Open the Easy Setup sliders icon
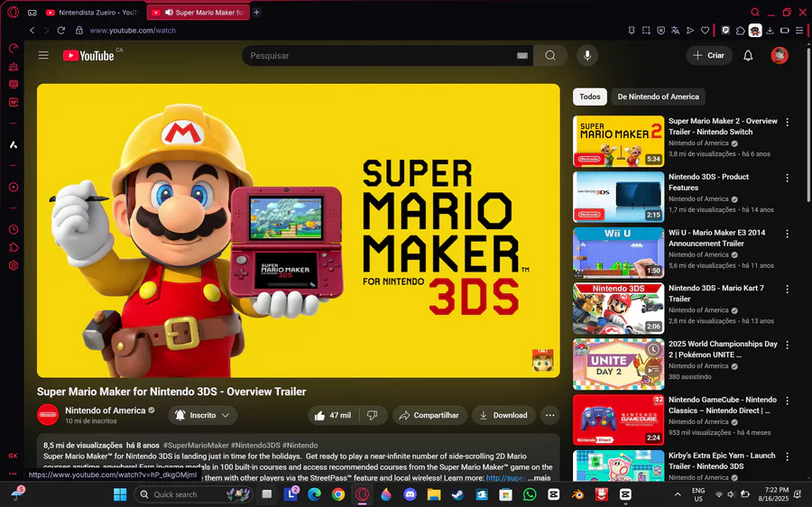The height and width of the screenshot is (507, 812). [799, 31]
